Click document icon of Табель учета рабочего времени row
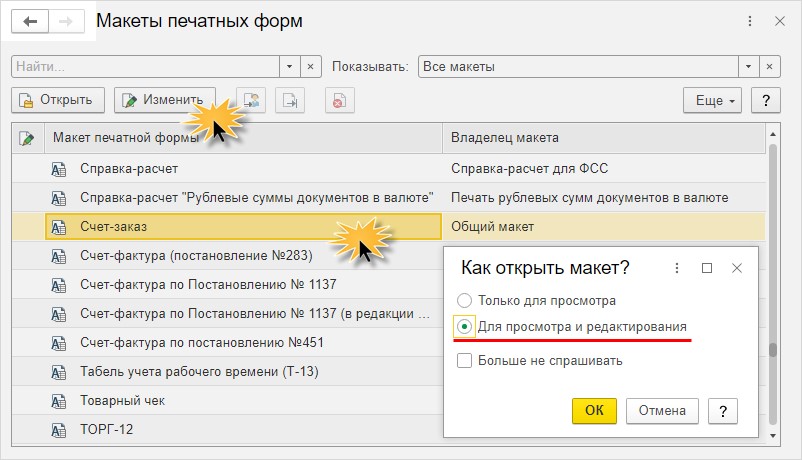802x460 pixels. click(x=58, y=372)
